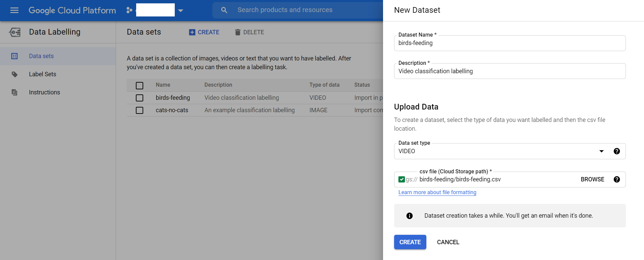Viewport: 644px width, 260px height.
Task: Expand the Data set type dropdown
Action: coord(601,151)
